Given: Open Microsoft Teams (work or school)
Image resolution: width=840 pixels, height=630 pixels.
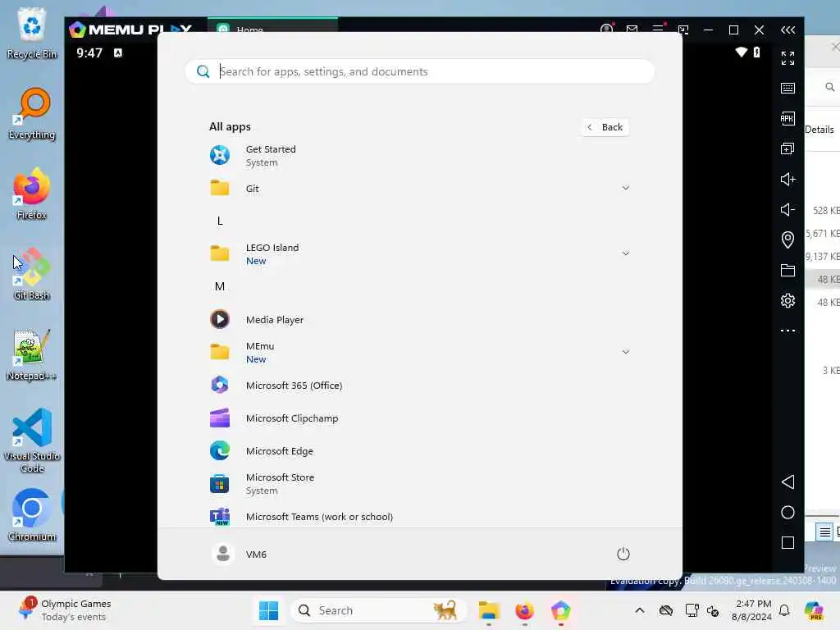Looking at the screenshot, I should pyautogui.click(x=419, y=517).
